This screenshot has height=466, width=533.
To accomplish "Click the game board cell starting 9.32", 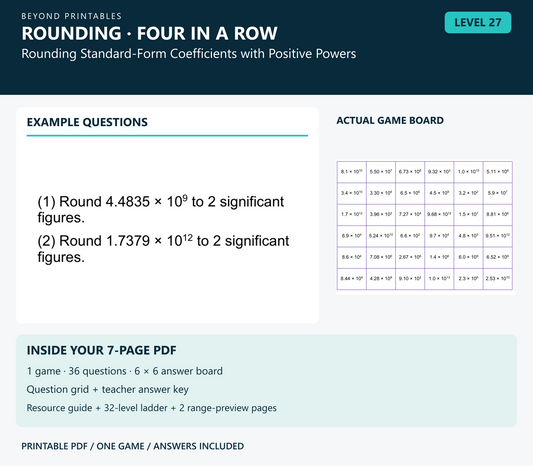I will pyautogui.click(x=439, y=172).
